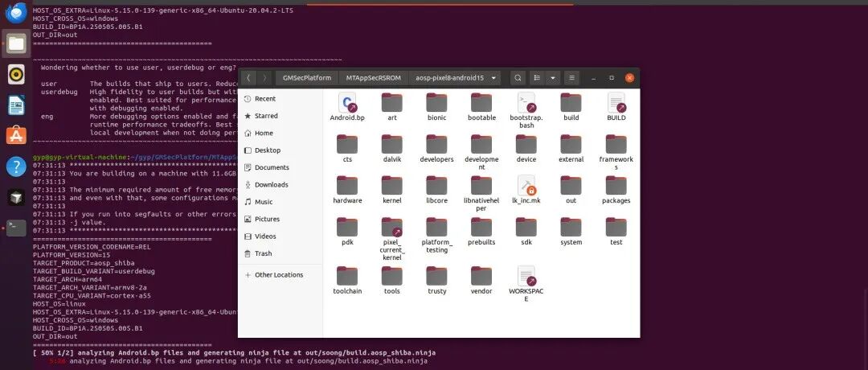Open Trash in sidebar
This screenshot has width=868, height=370.
point(280,253)
